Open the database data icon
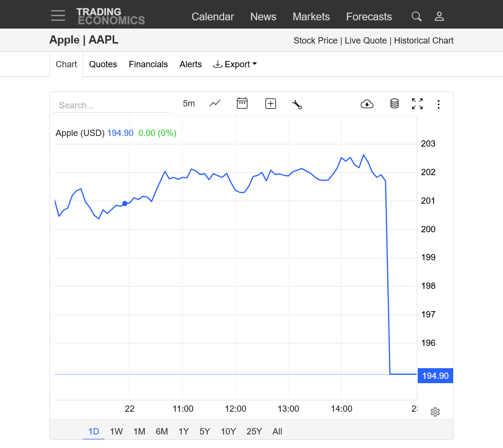The width and height of the screenshot is (503, 448). pos(394,104)
